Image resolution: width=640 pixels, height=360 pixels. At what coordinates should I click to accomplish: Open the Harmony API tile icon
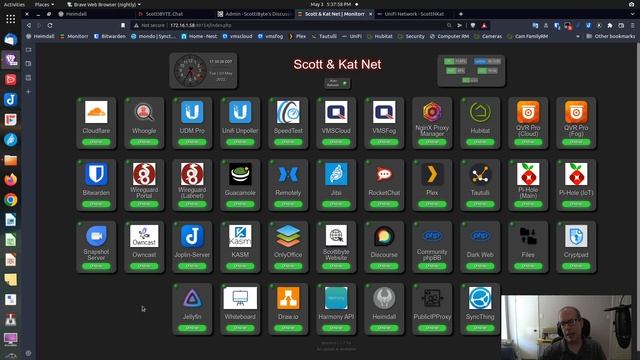click(x=336, y=298)
